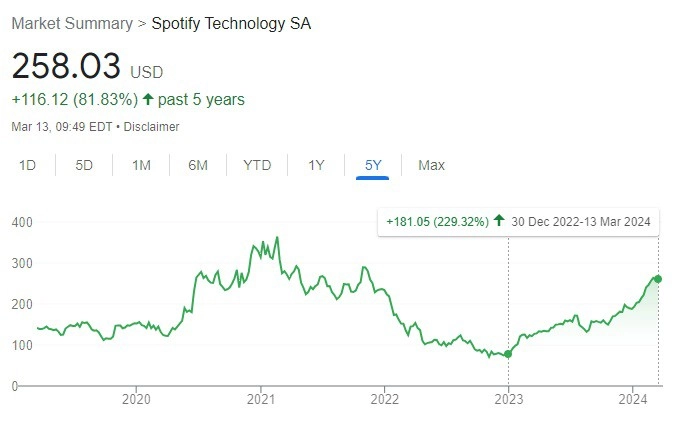Show the 1M chart range
690x422 pixels.
coord(141,165)
